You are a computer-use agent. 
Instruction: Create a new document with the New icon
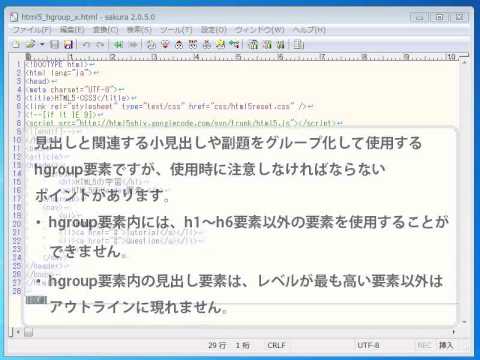(x=15, y=44)
